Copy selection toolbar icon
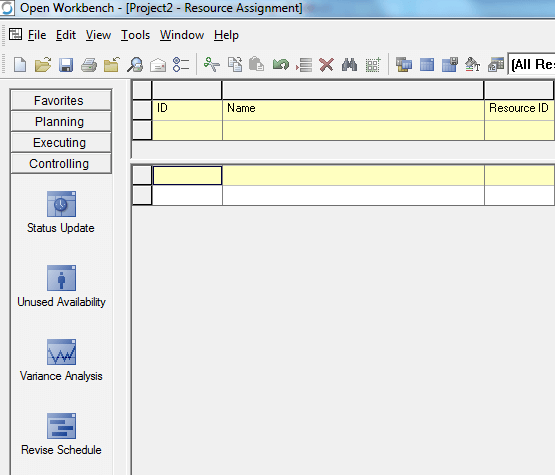 pyautogui.click(x=235, y=65)
